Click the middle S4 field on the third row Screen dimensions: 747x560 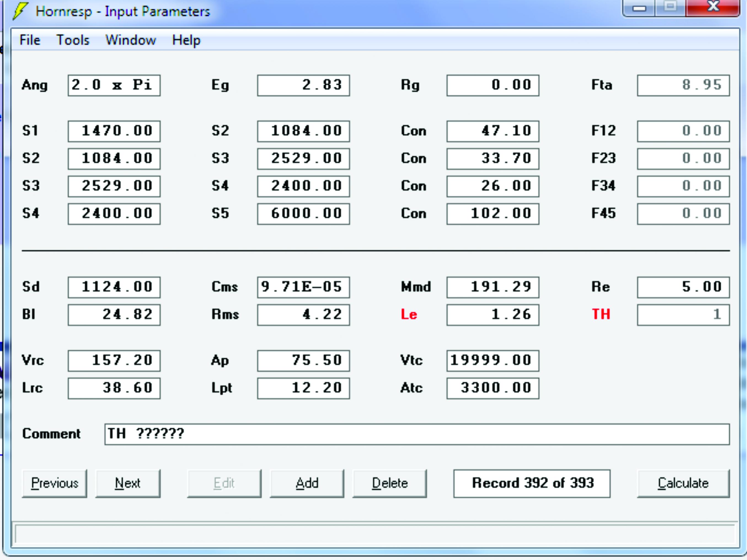(303, 186)
